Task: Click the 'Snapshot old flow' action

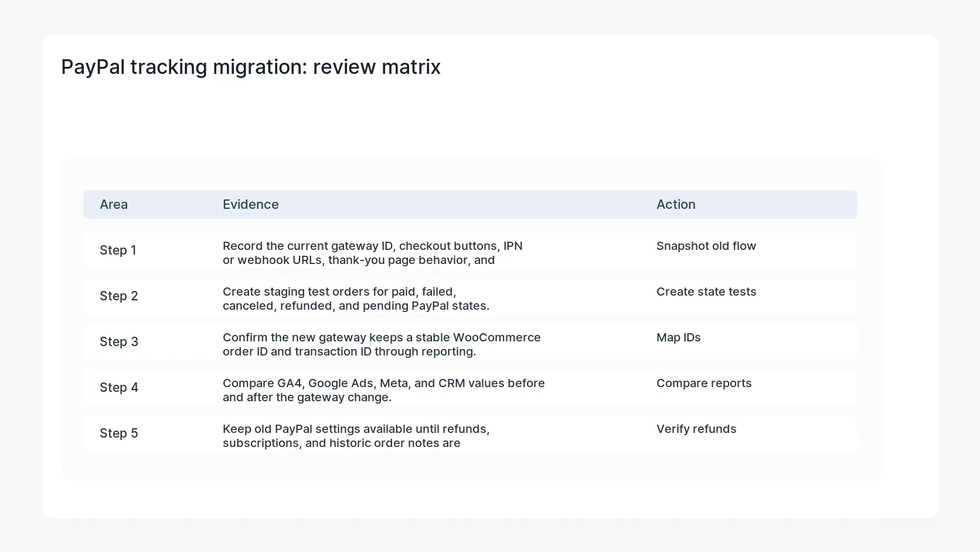Action: coord(706,246)
